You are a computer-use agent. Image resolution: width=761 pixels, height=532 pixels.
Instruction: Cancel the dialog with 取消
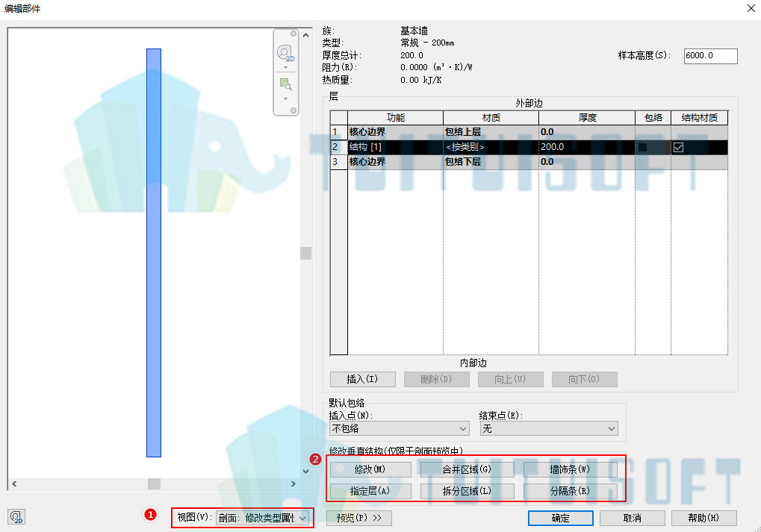click(633, 518)
